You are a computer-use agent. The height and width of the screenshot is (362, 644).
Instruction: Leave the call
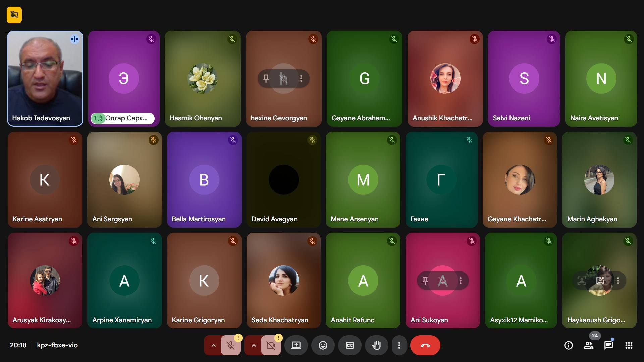425,345
